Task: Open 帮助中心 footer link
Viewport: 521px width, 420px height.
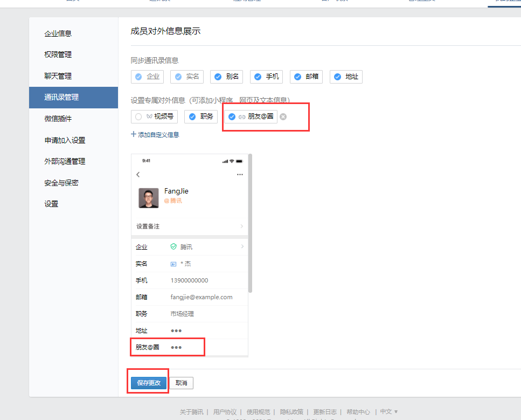Action: point(358,412)
